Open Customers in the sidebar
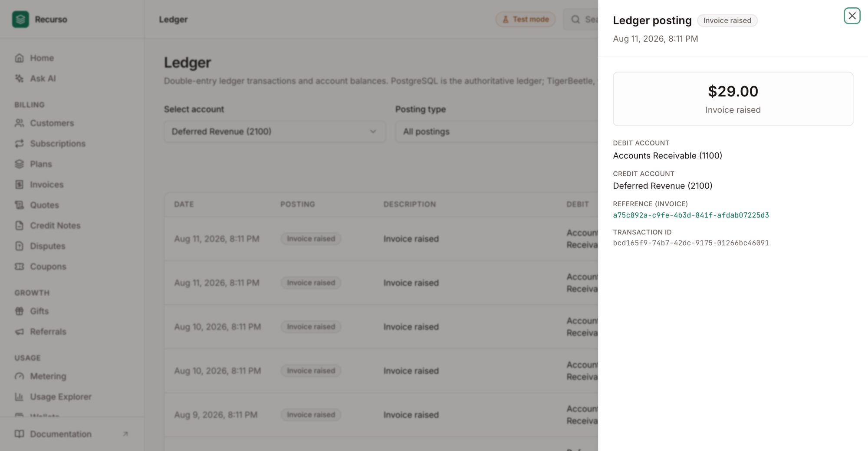868x451 pixels. coord(72,123)
